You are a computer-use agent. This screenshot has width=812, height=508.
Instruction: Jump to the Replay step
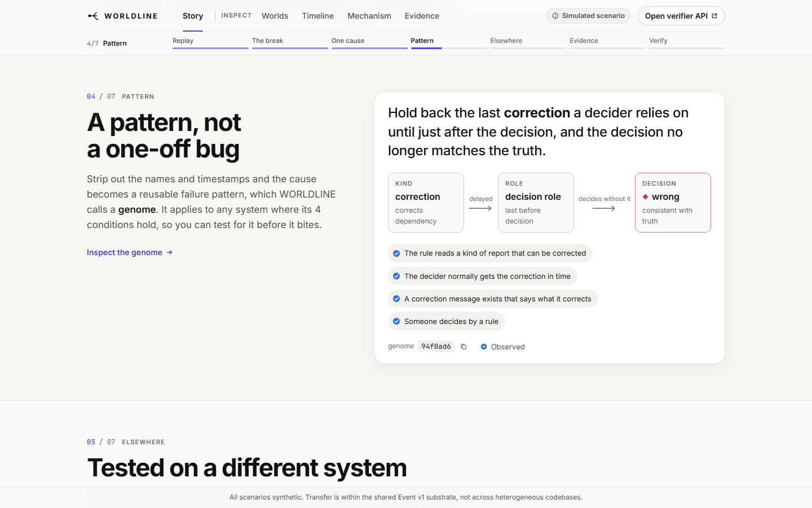coord(210,42)
